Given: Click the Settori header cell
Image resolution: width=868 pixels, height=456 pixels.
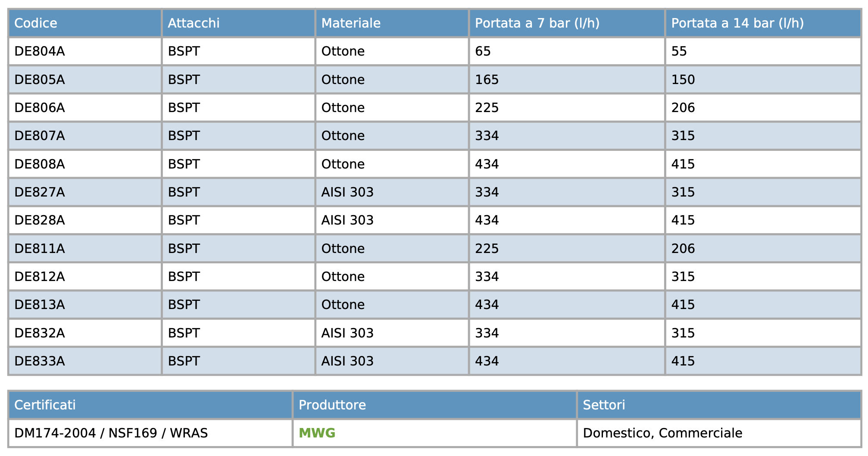Looking at the screenshot, I should coord(604,405).
